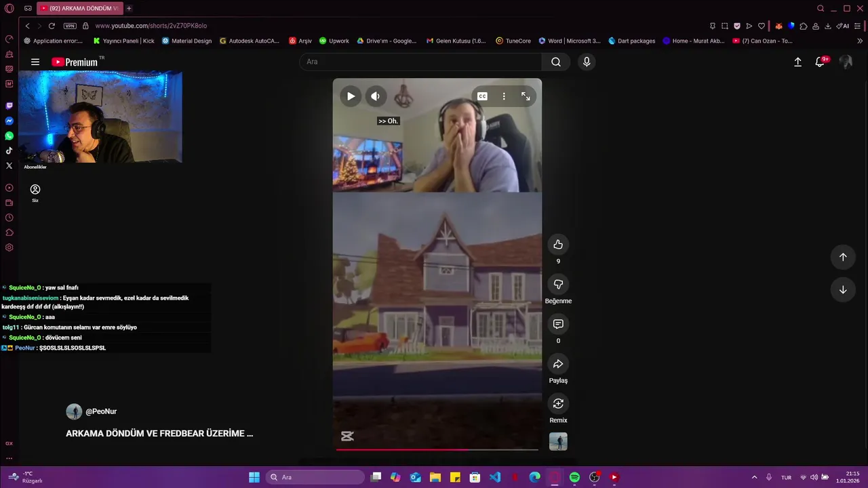Open Opera main menu logo
Screen dimensions: 868x488
pos(9,8)
